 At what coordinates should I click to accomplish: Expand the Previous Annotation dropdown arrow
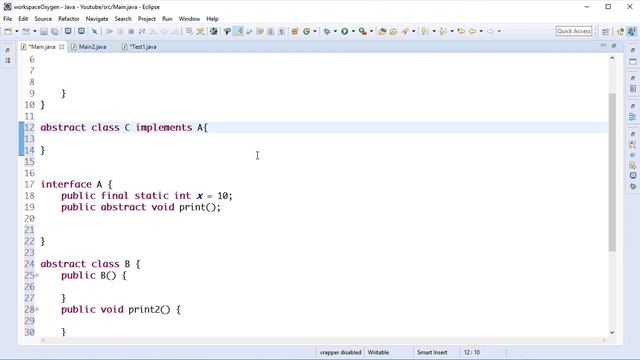[x=452, y=31]
